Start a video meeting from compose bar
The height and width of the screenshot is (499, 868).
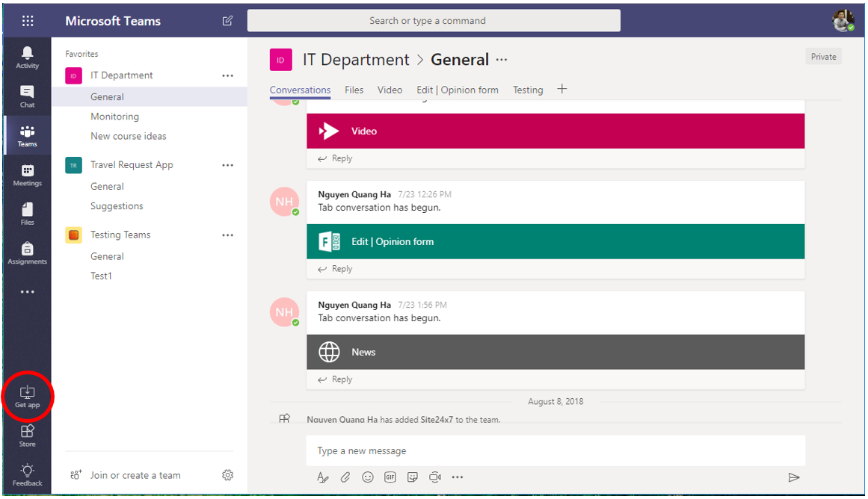[434, 477]
